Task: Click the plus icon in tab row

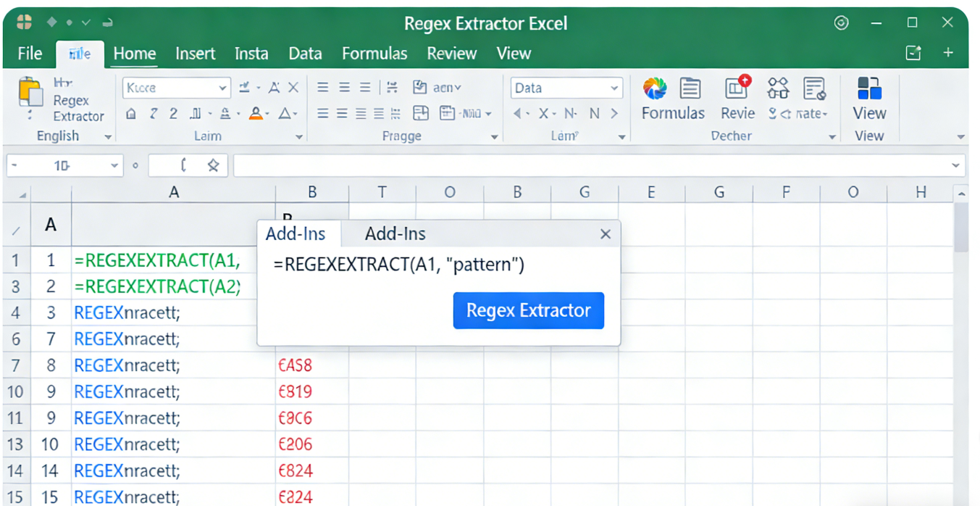Action: [x=948, y=53]
